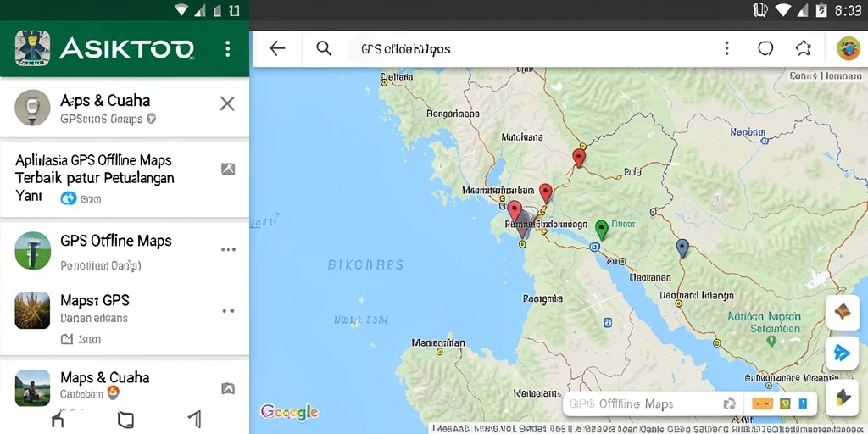The width and height of the screenshot is (868, 434).
Task: Open Mapst GPS app thumbnail
Action: tap(33, 310)
